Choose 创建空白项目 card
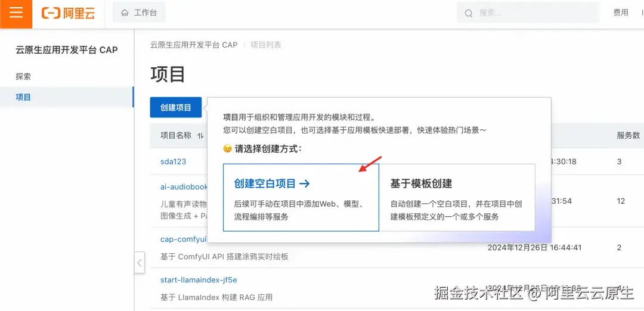 pyautogui.click(x=301, y=198)
